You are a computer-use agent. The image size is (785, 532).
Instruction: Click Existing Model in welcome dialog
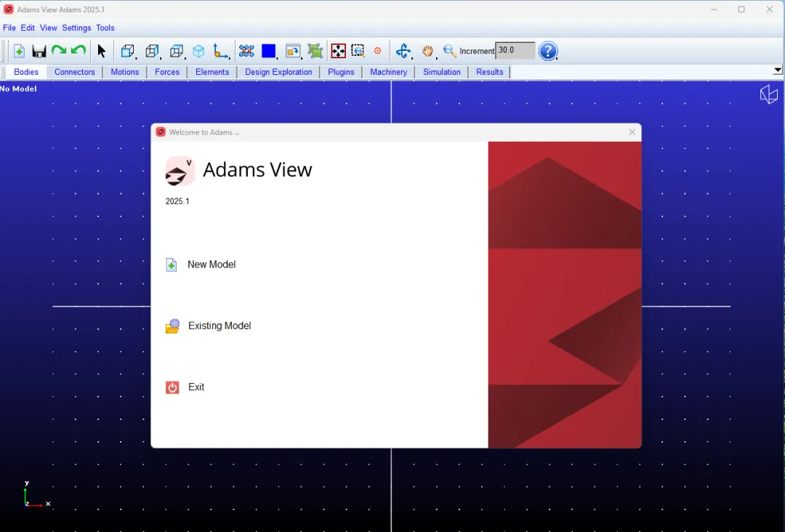click(x=220, y=326)
